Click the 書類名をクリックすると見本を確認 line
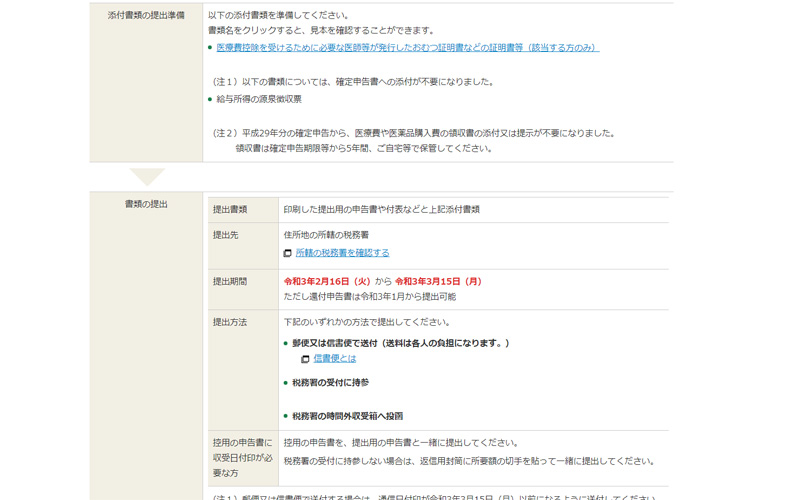The image size is (800, 500). (x=321, y=31)
